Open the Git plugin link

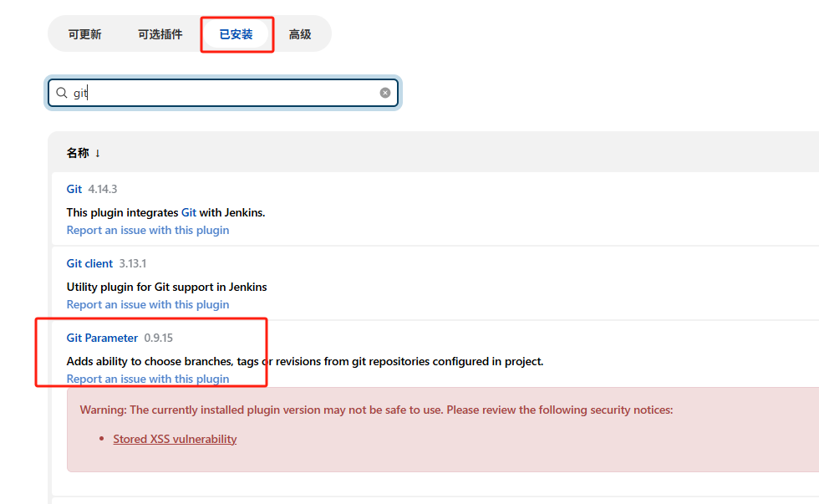click(74, 189)
